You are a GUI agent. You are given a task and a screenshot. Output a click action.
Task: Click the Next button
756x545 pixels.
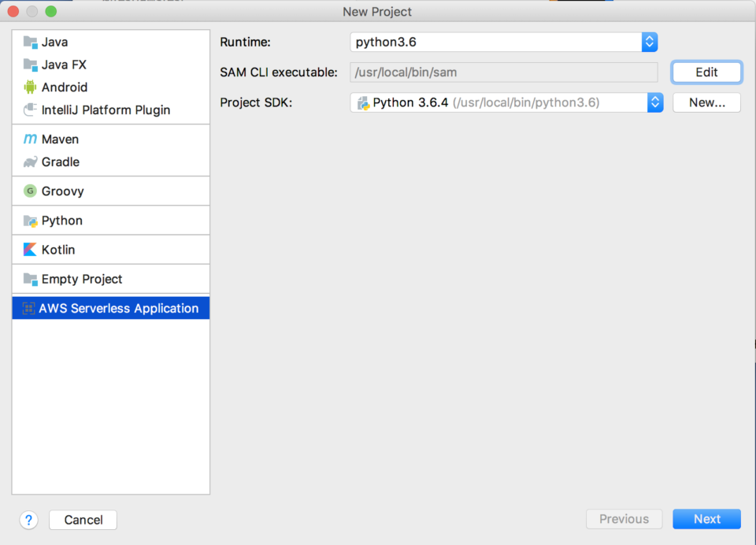coord(706,519)
